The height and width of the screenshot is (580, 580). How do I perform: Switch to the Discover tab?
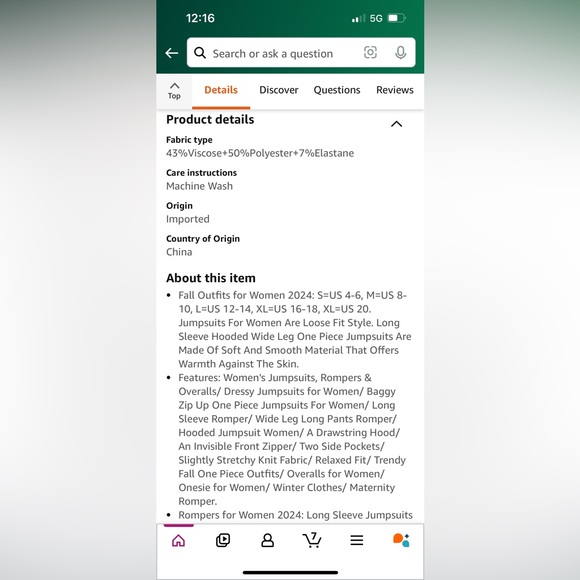click(x=279, y=90)
